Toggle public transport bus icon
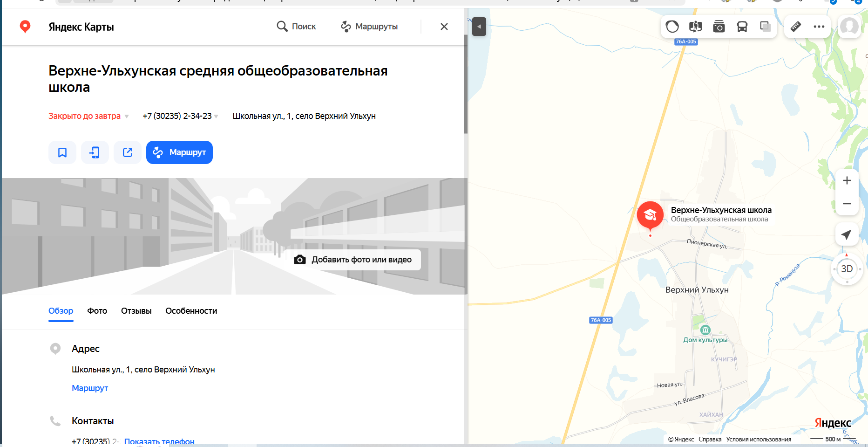This screenshot has width=868, height=447. pos(742,27)
